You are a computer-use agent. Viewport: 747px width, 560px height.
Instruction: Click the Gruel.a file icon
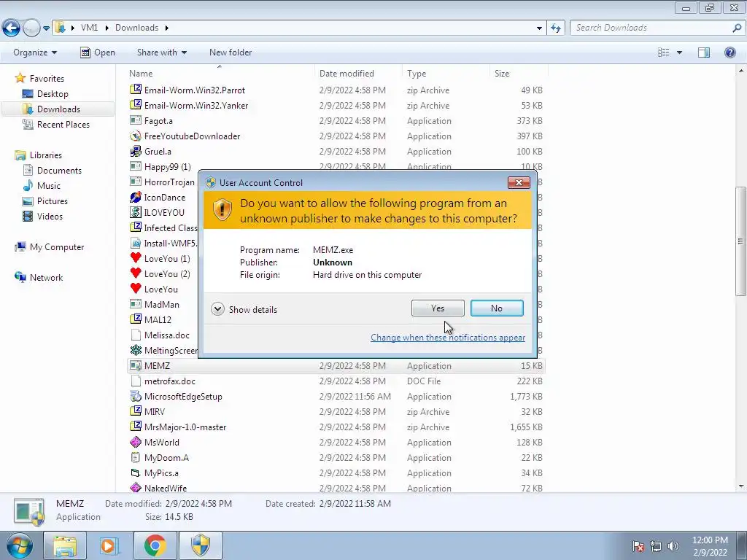[x=136, y=152]
